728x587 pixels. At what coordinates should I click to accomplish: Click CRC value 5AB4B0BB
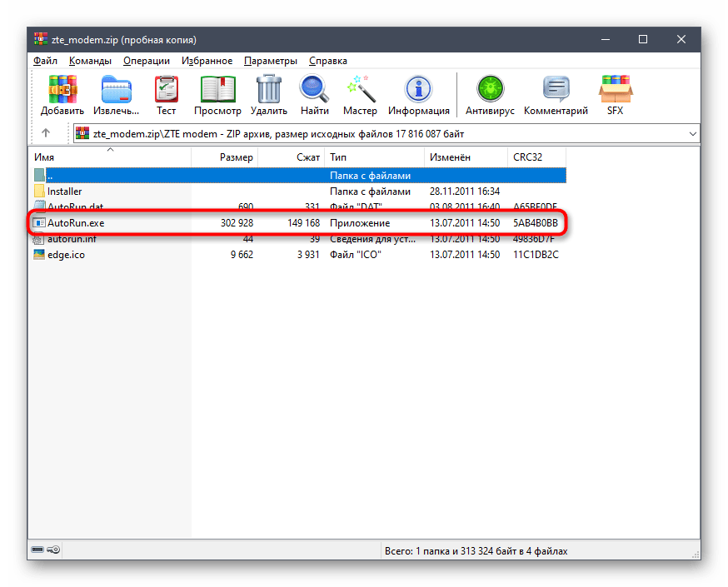536,223
